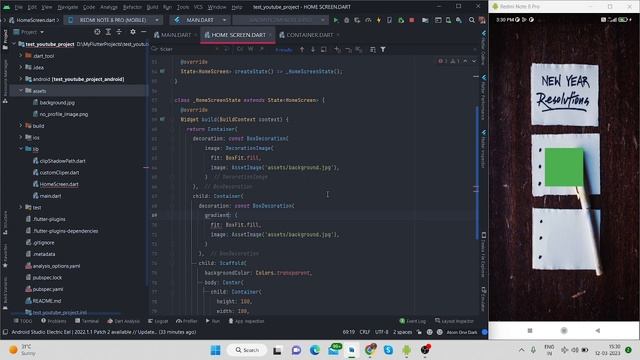Go to previous search occurrence arrow

[302, 49]
